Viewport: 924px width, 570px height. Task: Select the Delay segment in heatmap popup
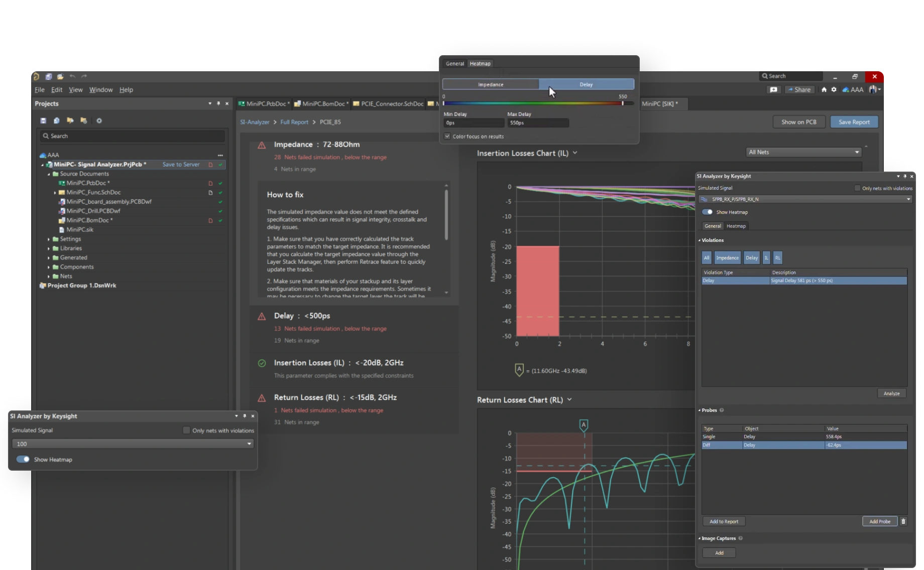pyautogui.click(x=586, y=84)
